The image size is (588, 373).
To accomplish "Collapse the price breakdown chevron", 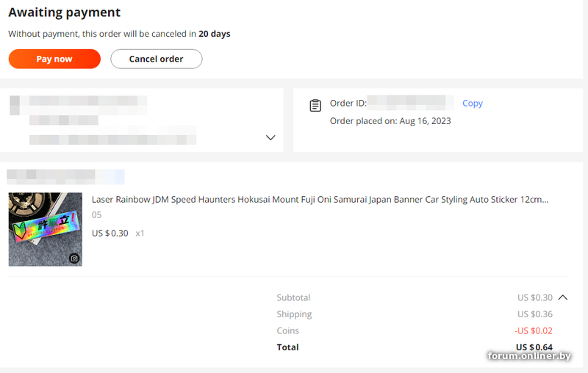I will (x=563, y=297).
